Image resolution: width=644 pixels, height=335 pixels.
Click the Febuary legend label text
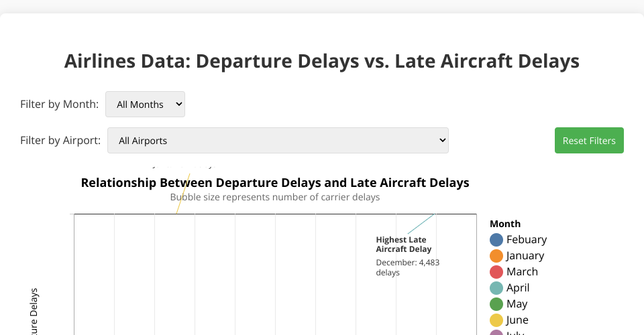click(x=527, y=240)
